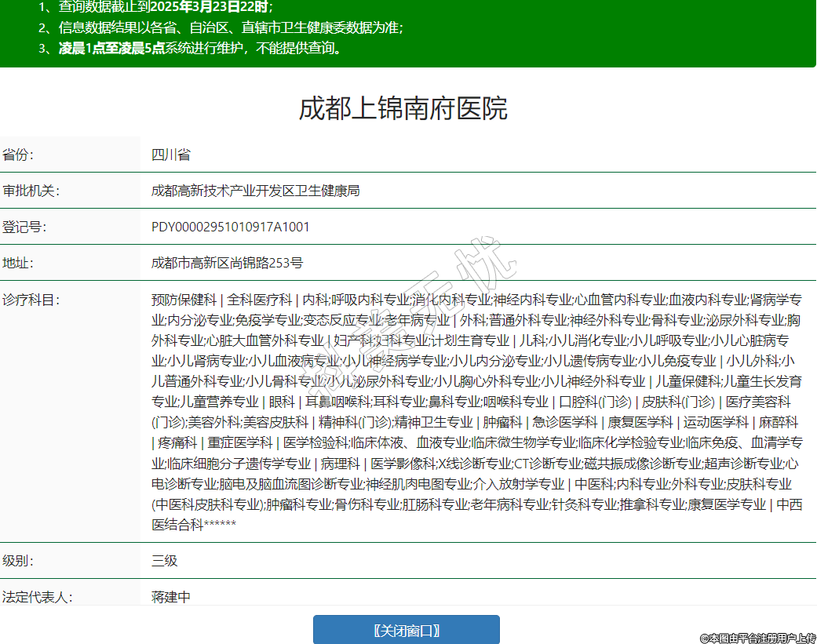Viewport: 817px width, 644px height.
Task: Click the province value 四川省
Action: click(x=170, y=155)
